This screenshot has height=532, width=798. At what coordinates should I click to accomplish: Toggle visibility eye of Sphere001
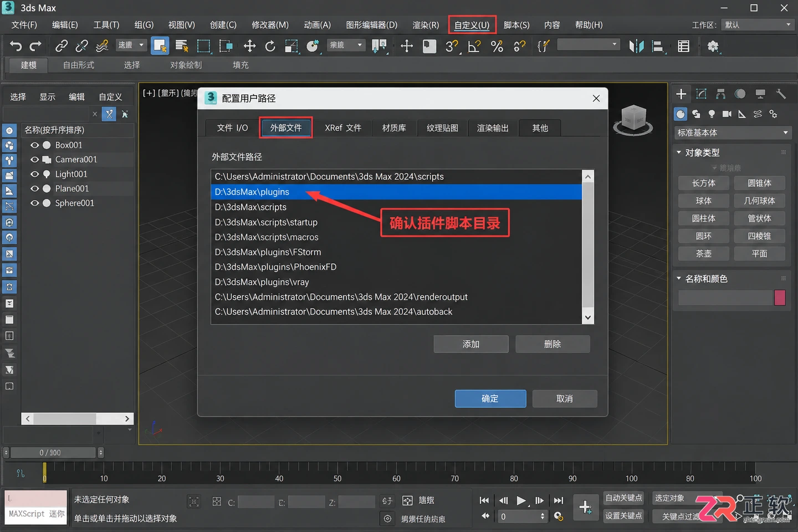click(x=35, y=203)
